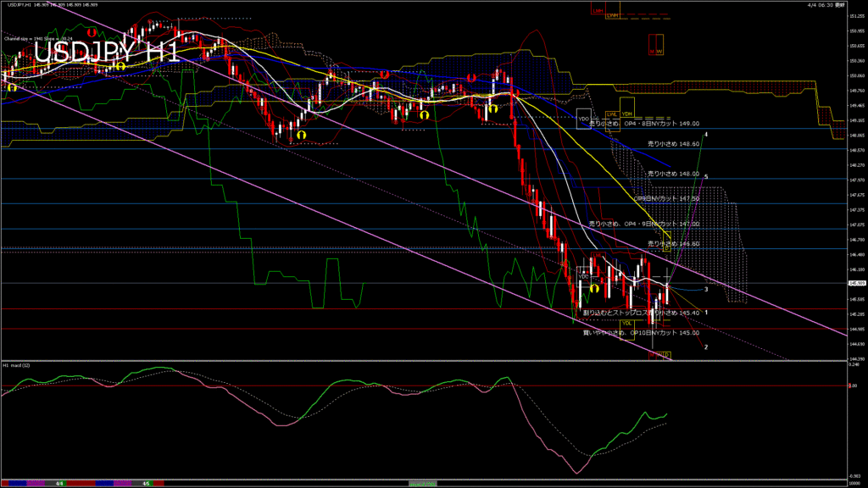The width and height of the screenshot is (868, 488).
Task: Click projection endpoint number 2
Action: [x=706, y=347]
